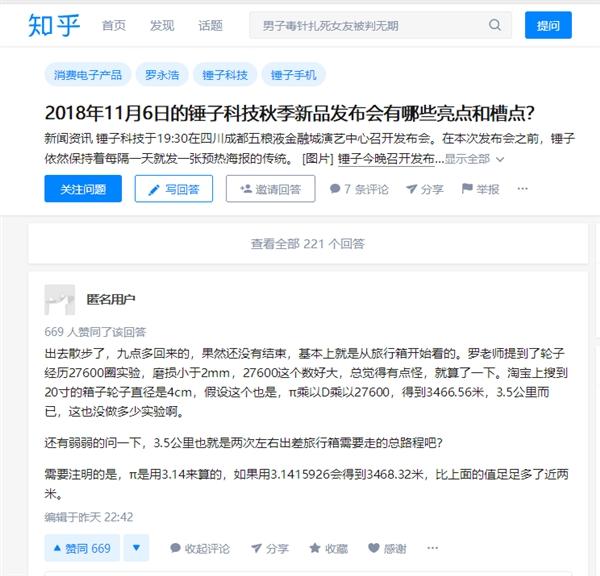The width and height of the screenshot is (600, 576).
Task: Open the Zhihu logo homepage
Action: tap(54, 25)
